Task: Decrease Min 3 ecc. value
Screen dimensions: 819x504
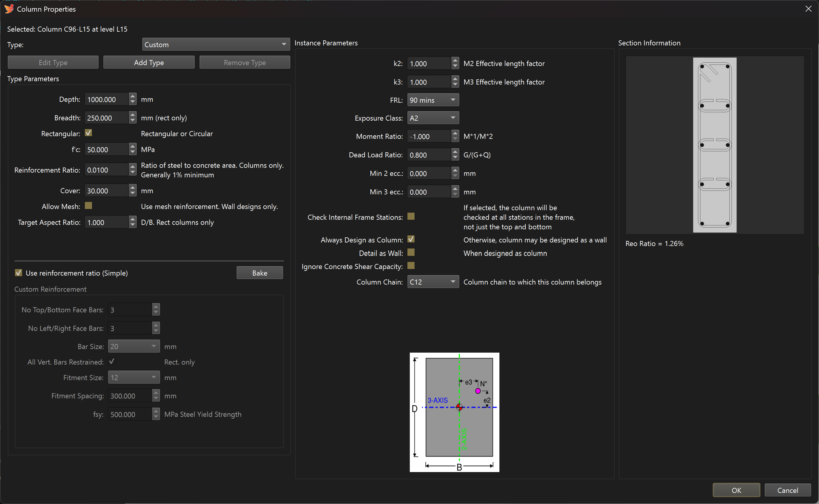Action: 455,195
